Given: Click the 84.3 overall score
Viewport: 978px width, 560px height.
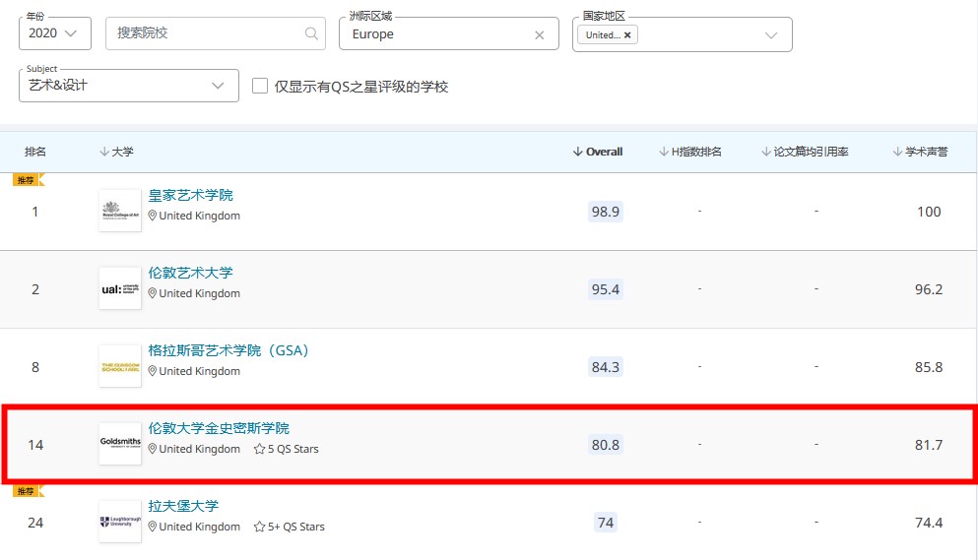Looking at the screenshot, I should point(606,367).
